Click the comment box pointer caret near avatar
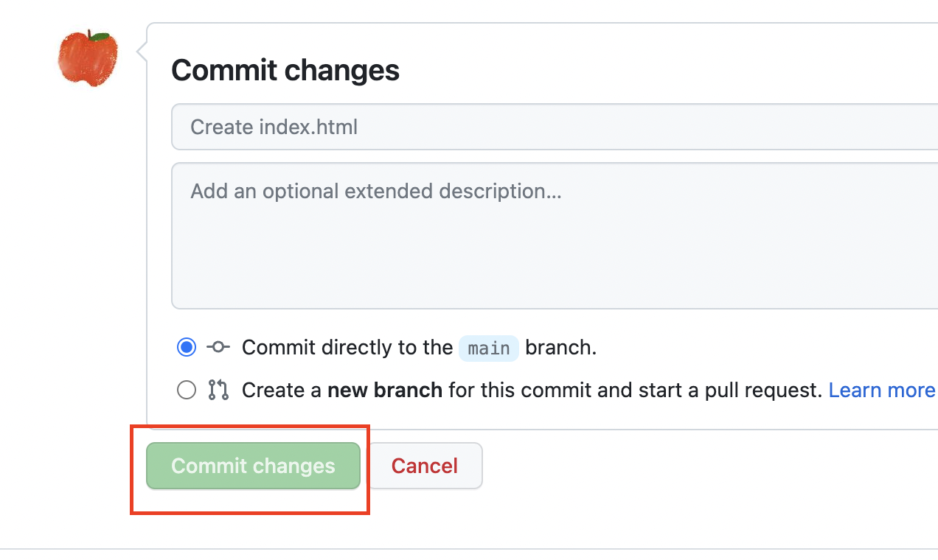 141,52
